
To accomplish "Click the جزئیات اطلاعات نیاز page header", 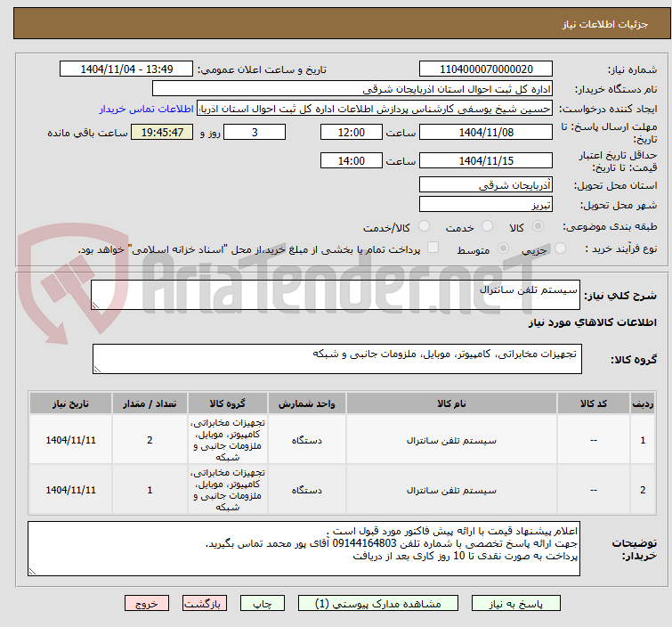I will (605, 24).
